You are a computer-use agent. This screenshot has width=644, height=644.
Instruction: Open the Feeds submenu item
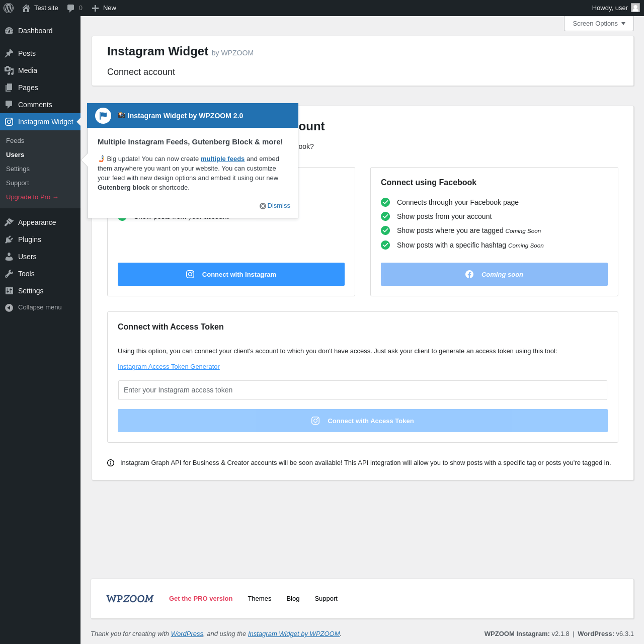(15, 141)
